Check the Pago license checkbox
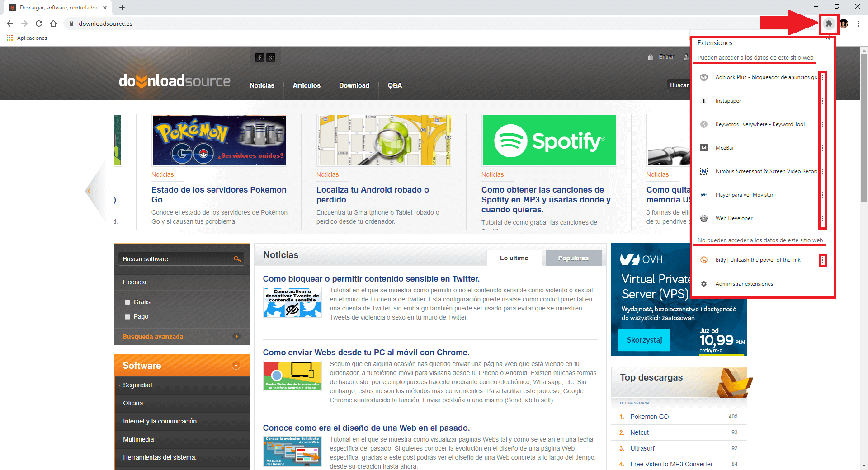The image size is (868, 470). click(127, 317)
